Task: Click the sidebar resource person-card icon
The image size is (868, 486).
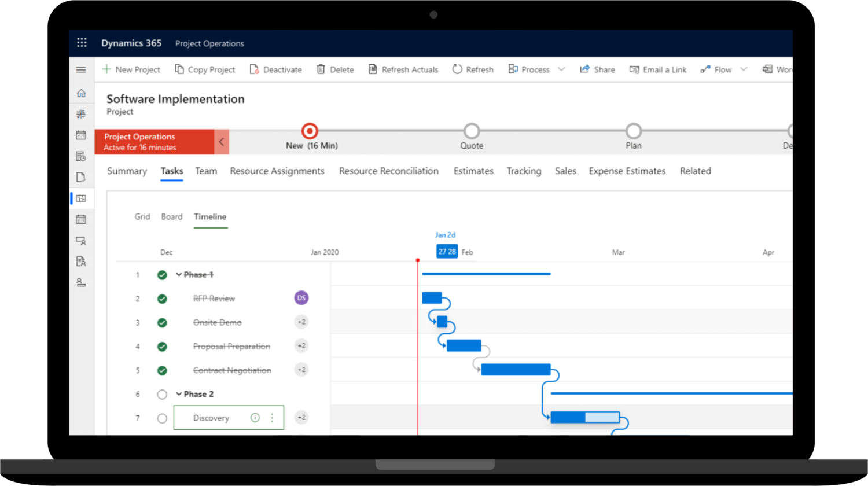Action: [81, 241]
